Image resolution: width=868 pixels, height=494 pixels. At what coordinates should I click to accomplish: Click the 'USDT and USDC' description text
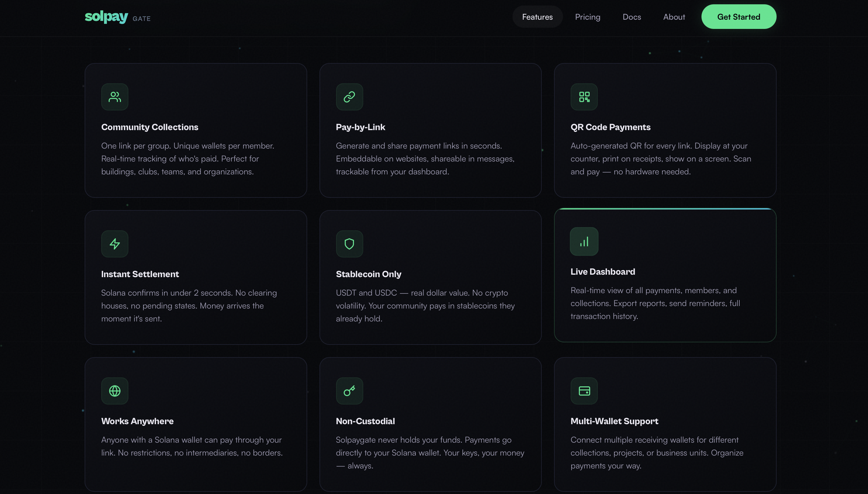click(425, 306)
